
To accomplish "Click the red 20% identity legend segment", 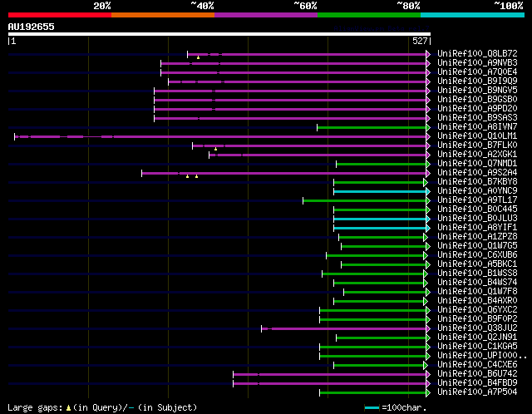I will click(60, 15).
